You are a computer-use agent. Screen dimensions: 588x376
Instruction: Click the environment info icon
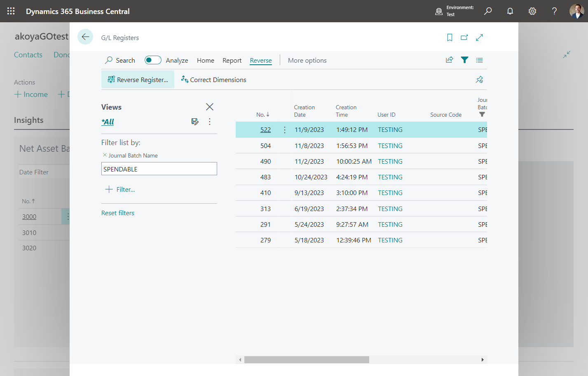439,11
